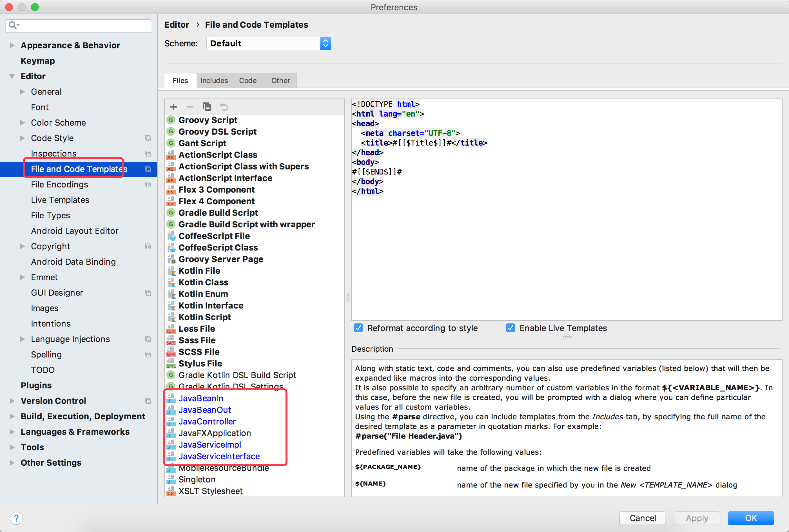
Task: Select the JavaServiceImpl template
Action: (210, 445)
